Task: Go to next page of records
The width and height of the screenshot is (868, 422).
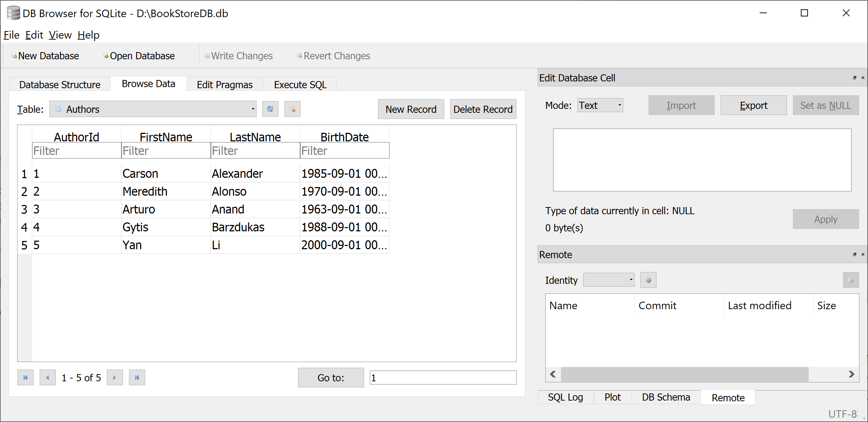Action: point(115,377)
